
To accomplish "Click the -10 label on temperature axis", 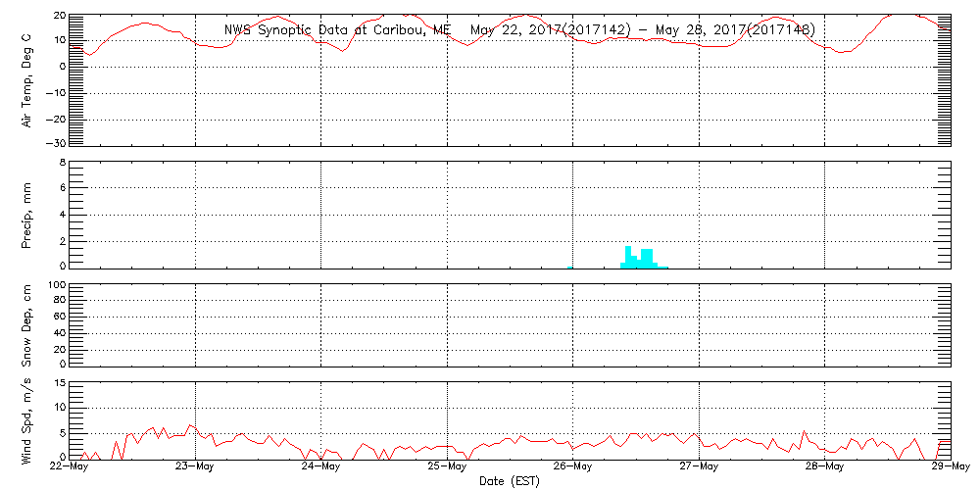I will [x=55, y=93].
